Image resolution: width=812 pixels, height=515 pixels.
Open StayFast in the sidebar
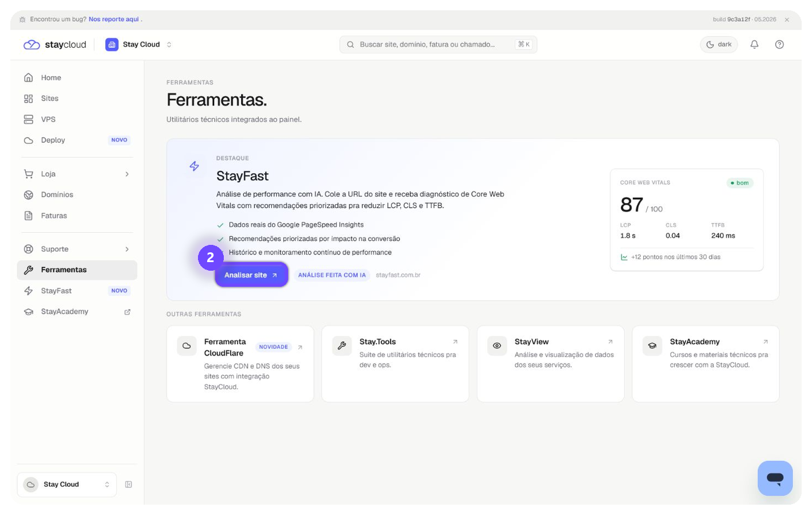coord(77,291)
